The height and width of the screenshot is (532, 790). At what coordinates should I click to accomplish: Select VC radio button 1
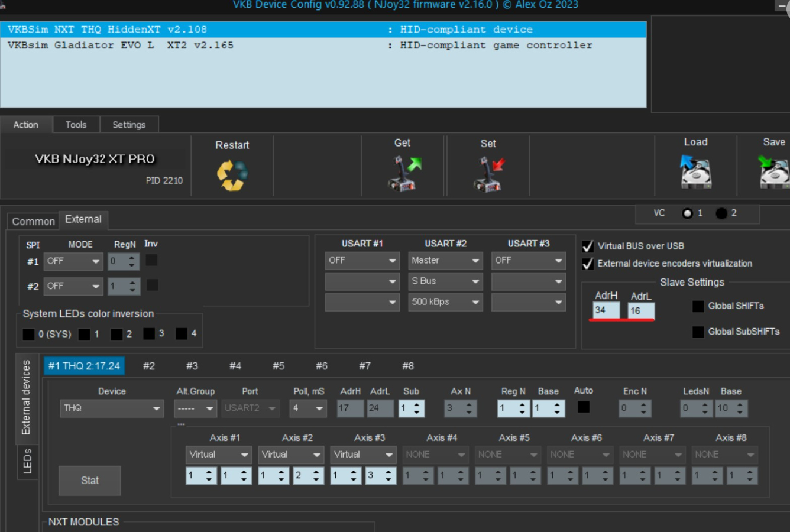click(687, 213)
